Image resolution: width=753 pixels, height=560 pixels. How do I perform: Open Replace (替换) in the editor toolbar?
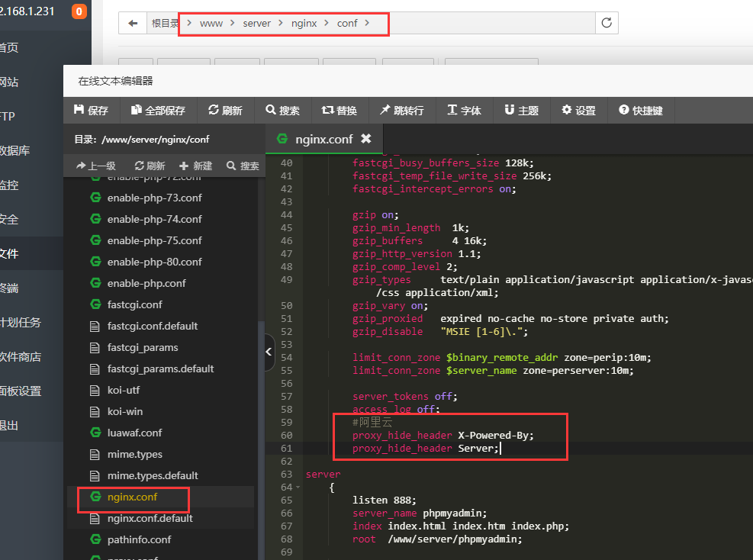coord(339,111)
